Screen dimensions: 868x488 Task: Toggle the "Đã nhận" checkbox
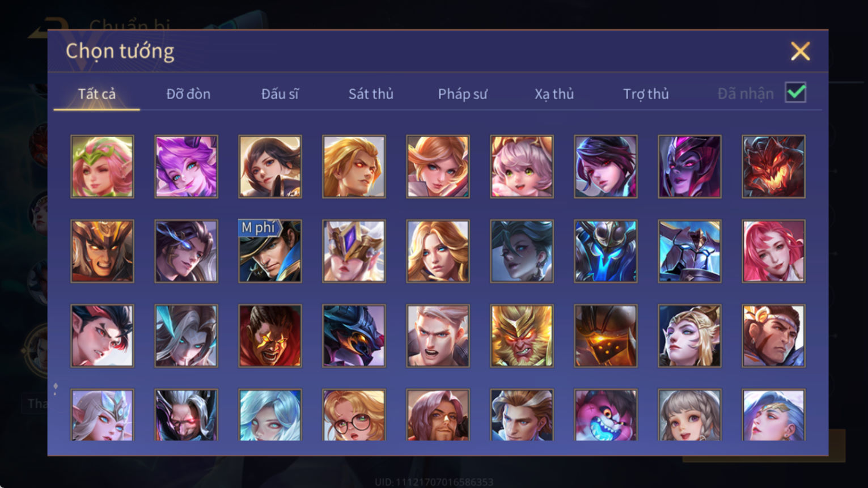795,92
